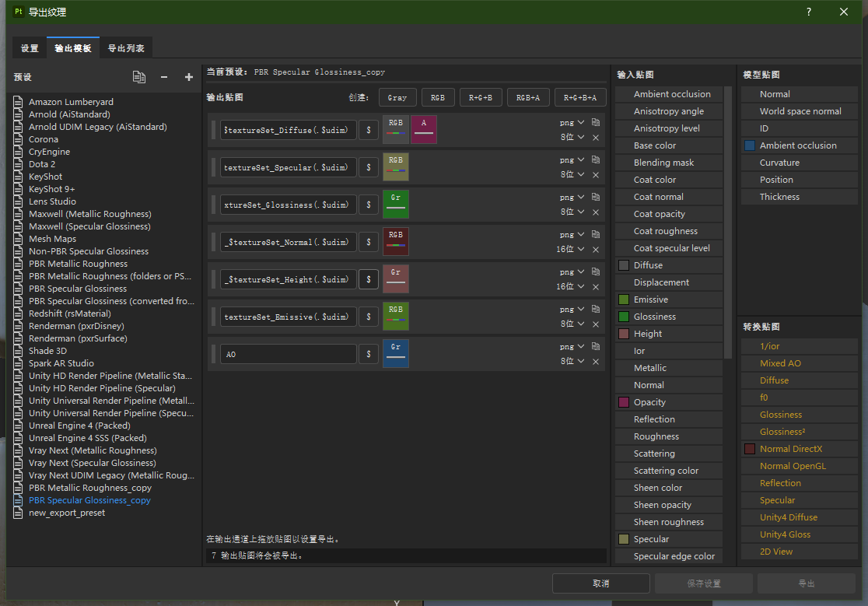
Task: Delete the Emissive output map row
Action: click(x=596, y=324)
